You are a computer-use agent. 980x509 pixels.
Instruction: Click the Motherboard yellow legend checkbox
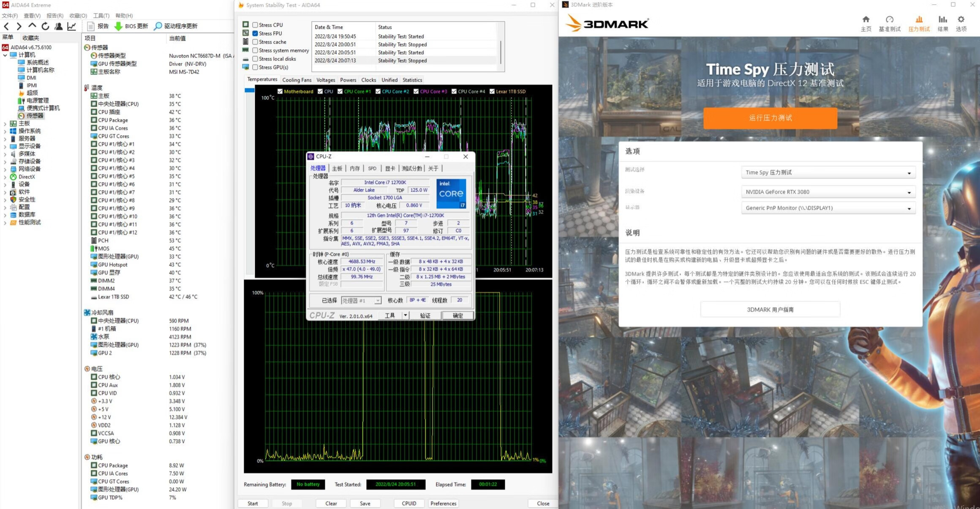[280, 91]
